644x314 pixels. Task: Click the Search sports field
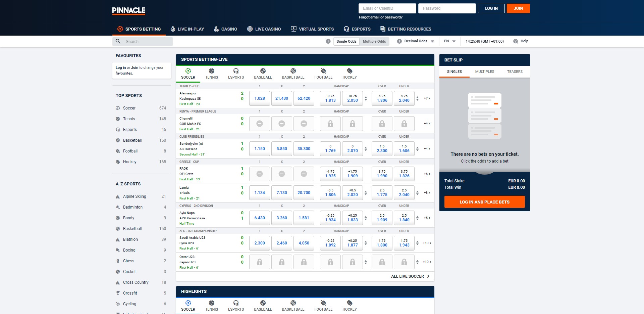coord(143,41)
